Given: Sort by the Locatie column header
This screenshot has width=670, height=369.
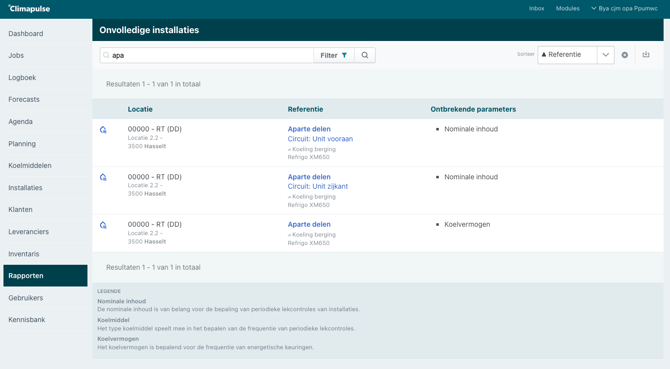Looking at the screenshot, I should (x=140, y=109).
